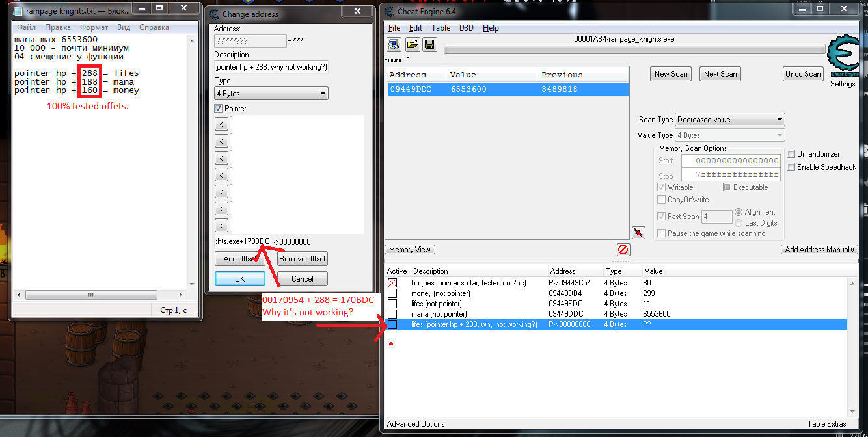The height and width of the screenshot is (437, 868).
Task: Uncheck the Pointer checkbox
Action: (x=219, y=109)
